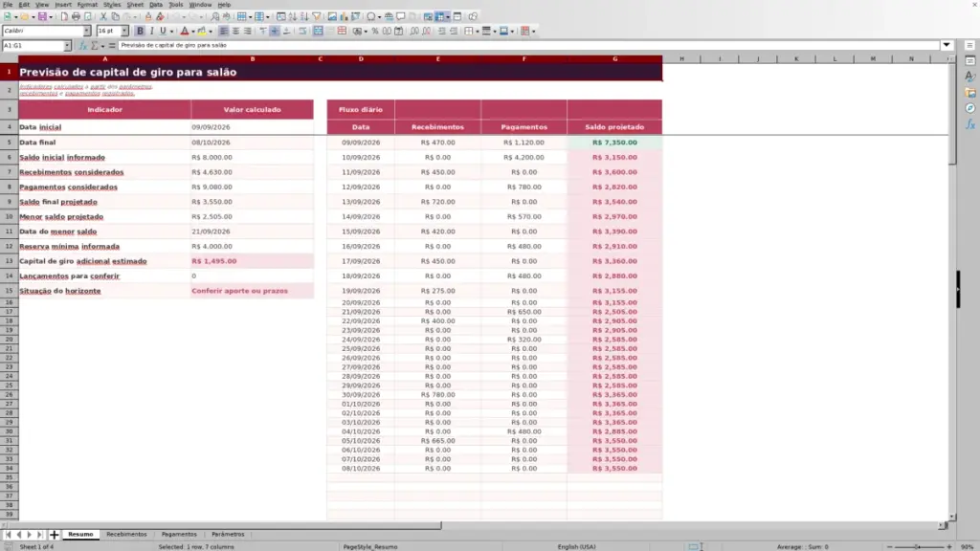Switch to the Recebimentos sheet tab
The width and height of the screenshot is (980, 551).
126,535
